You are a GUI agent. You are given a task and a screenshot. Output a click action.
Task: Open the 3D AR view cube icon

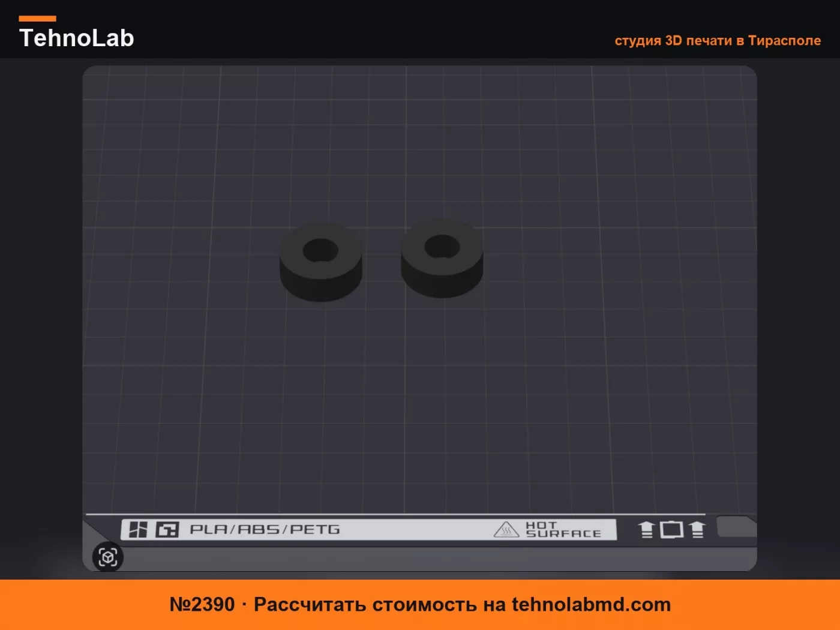point(108,557)
